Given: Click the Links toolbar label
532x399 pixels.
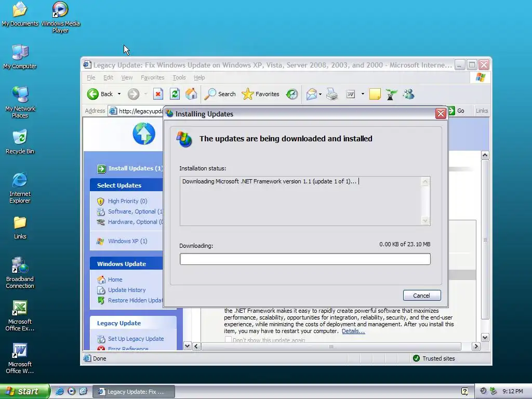Looking at the screenshot, I should click(x=482, y=111).
